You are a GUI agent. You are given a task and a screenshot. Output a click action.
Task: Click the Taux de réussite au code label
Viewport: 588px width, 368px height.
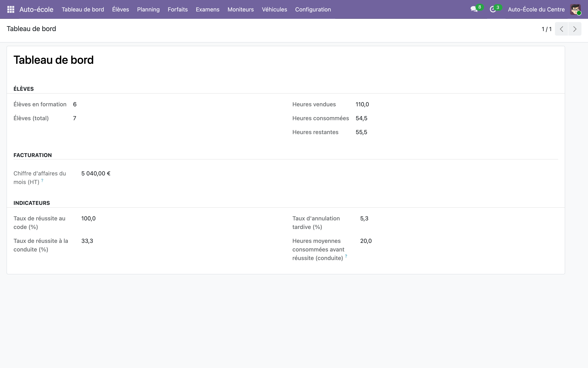pyautogui.click(x=39, y=223)
